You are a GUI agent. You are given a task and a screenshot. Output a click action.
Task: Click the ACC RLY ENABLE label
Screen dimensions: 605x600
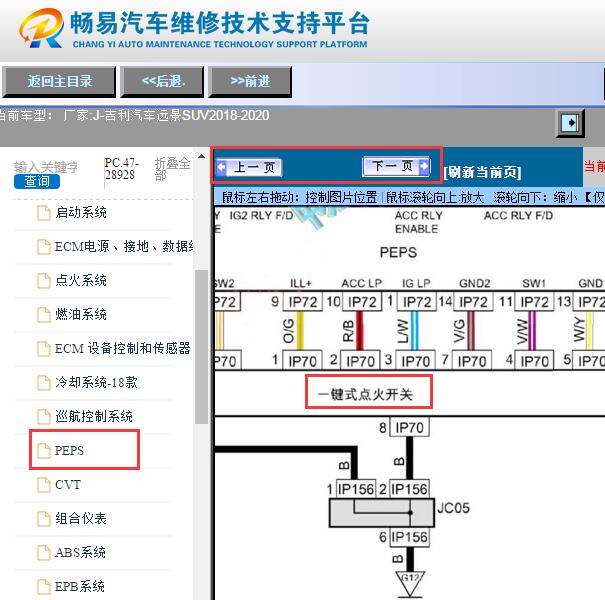[x=418, y=222]
